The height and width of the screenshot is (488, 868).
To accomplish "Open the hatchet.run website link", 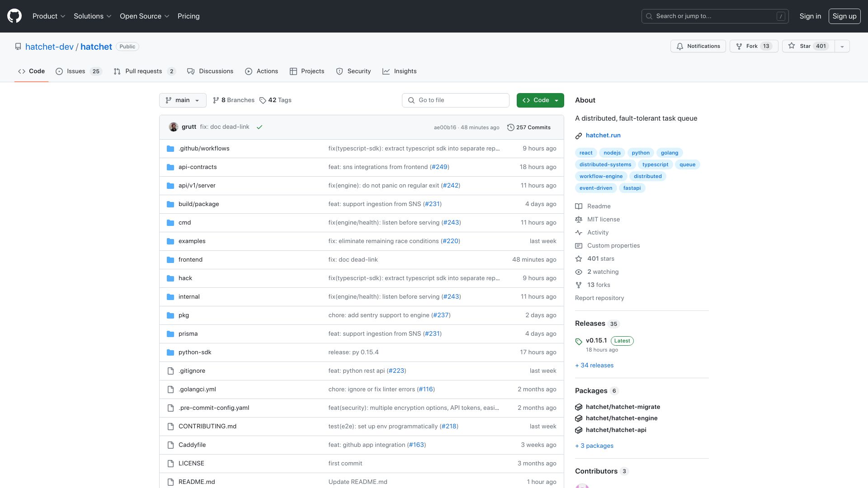I will [x=603, y=136].
